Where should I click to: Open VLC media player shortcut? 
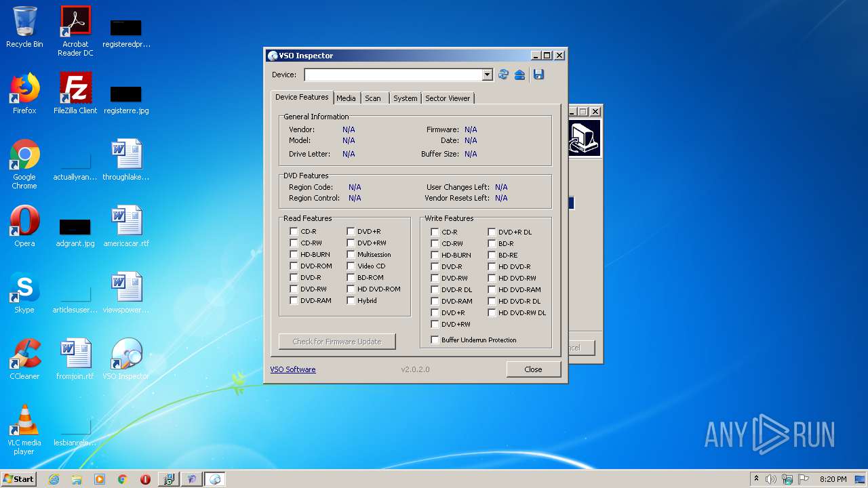[x=24, y=430]
